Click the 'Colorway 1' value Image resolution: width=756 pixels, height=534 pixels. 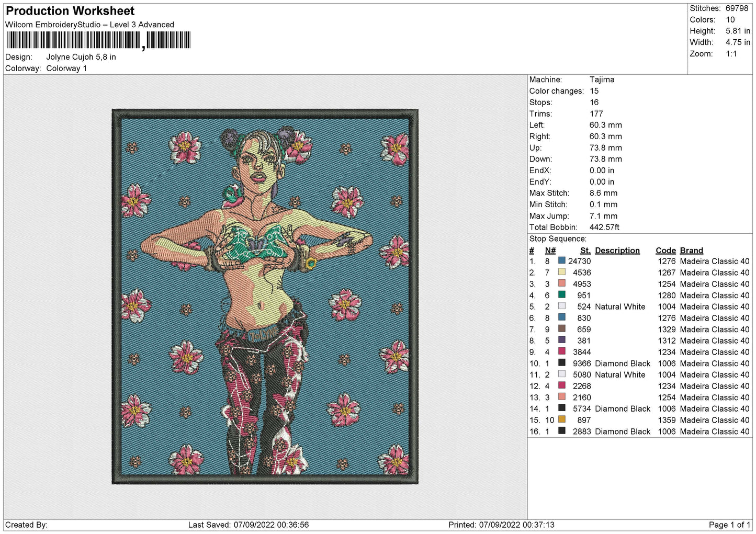coord(66,69)
